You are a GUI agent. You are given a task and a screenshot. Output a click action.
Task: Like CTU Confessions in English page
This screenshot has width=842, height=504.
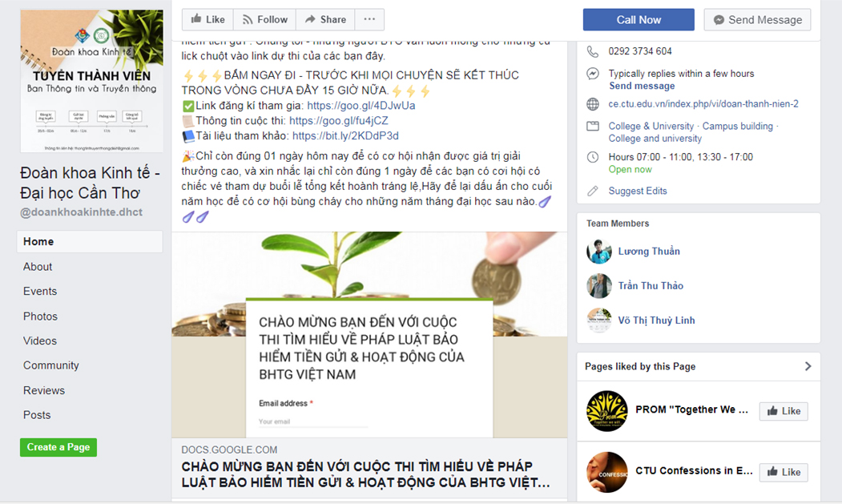784,472
